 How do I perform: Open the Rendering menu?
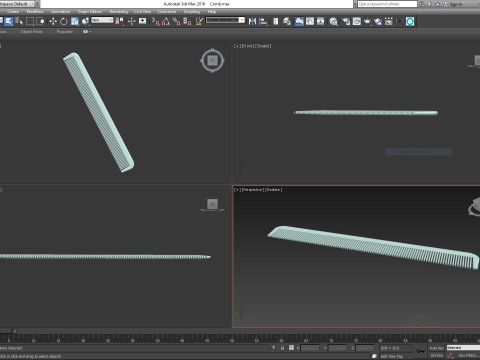click(119, 12)
